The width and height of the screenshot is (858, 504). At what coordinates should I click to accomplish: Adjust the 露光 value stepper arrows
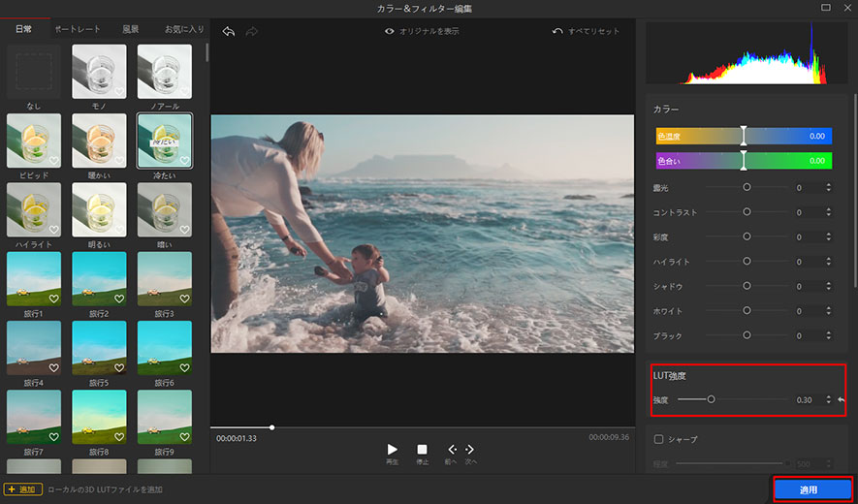click(829, 187)
